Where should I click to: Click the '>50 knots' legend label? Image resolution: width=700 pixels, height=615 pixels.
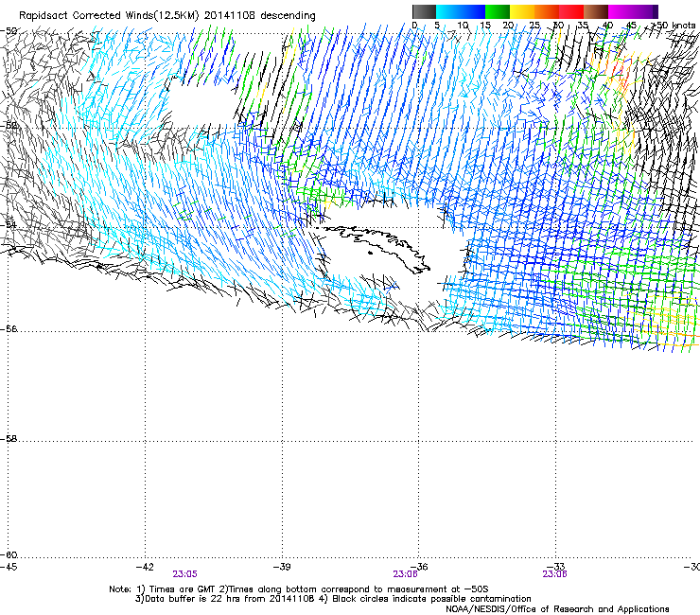[x=674, y=25]
